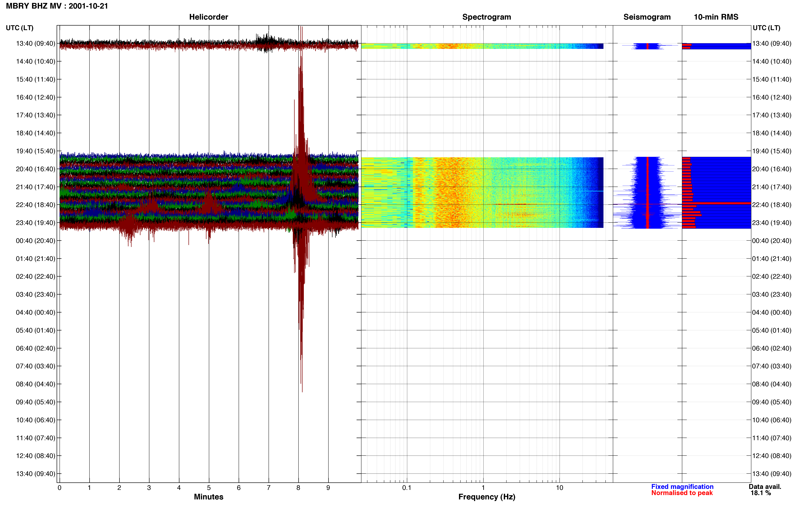Click left axis label '08:40 (04:40)'
The image size is (812, 508).
pyautogui.click(x=36, y=384)
